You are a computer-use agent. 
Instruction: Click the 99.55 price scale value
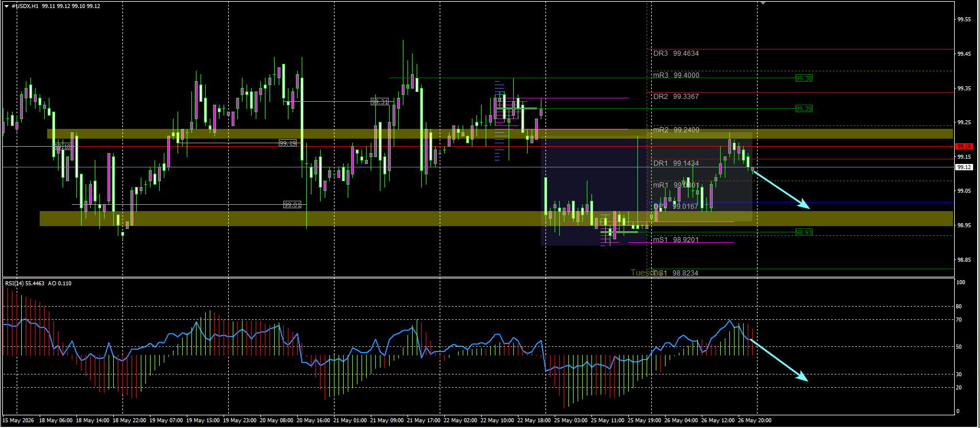click(964, 20)
